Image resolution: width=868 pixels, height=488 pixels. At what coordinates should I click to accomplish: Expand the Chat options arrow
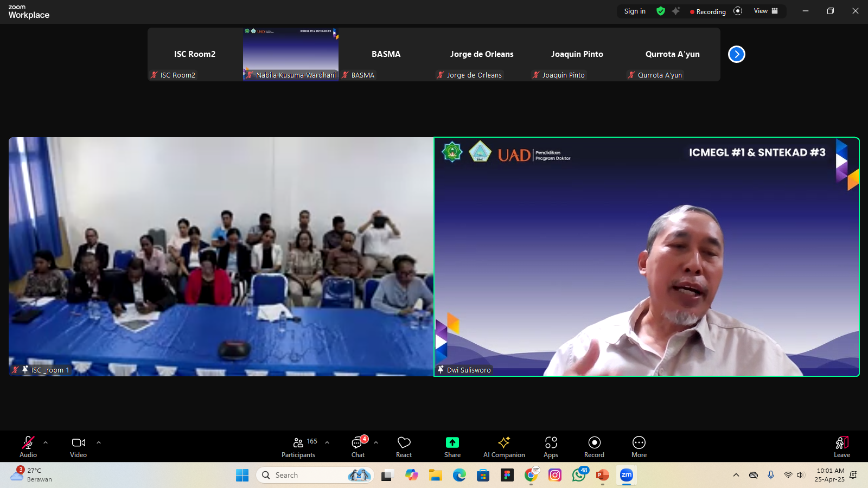click(x=376, y=442)
